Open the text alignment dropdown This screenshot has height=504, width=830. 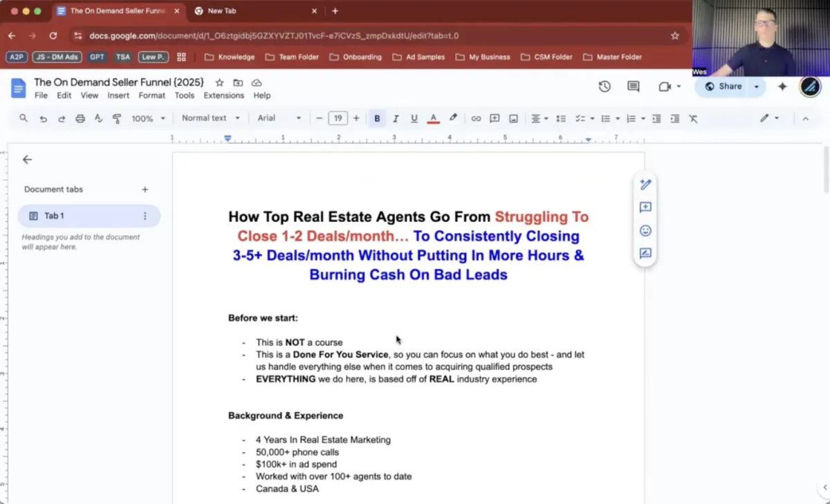click(x=538, y=118)
